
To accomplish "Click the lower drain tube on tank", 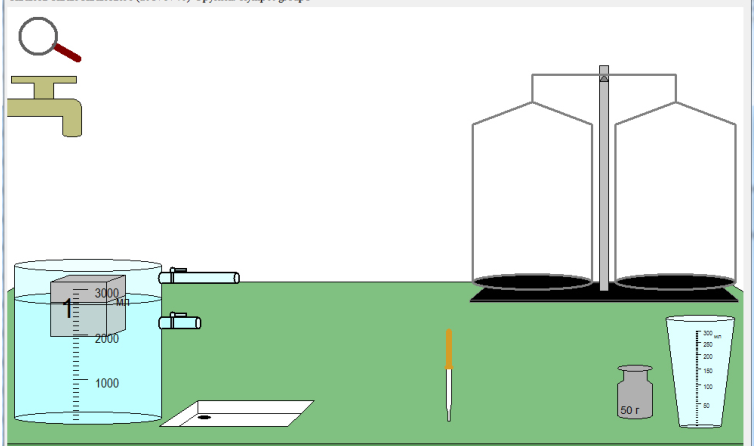I will 180,321.
